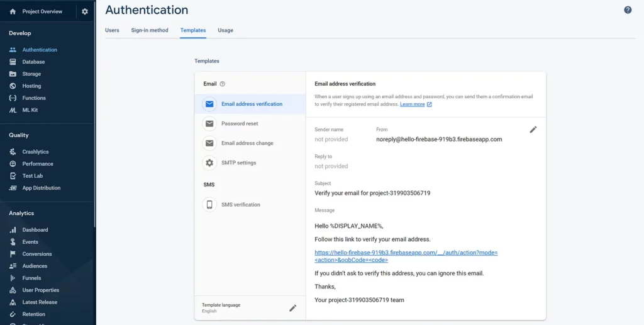Click the Email address change envelope icon
The height and width of the screenshot is (325, 644).
click(x=209, y=143)
